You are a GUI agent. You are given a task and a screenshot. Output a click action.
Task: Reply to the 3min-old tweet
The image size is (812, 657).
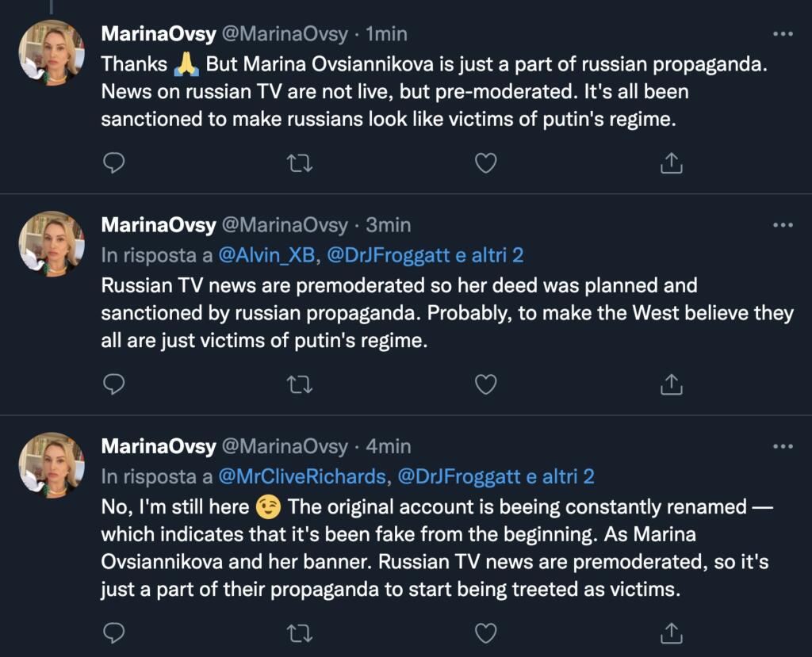coord(115,384)
